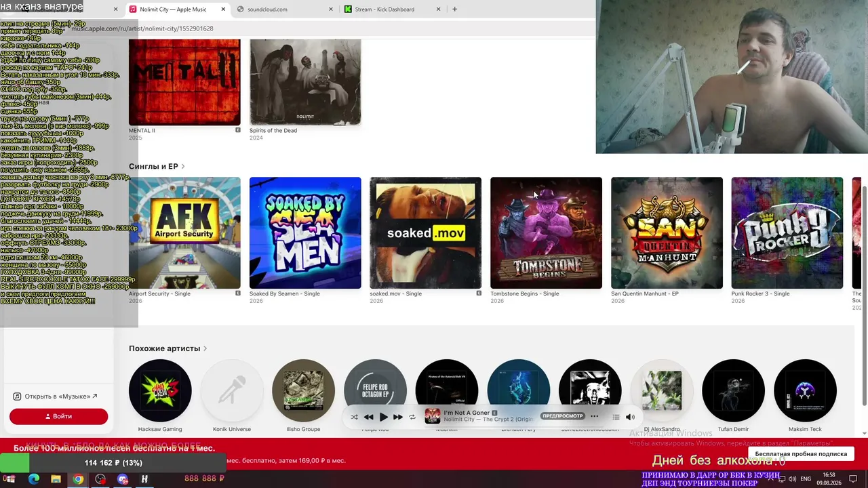The image size is (868, 488).
Task: Toggle shuffle in the music player bar
Action: [354, 417]
